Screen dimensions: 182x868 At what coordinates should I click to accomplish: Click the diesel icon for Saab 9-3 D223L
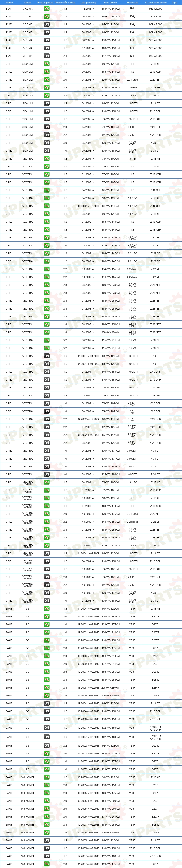(47, 746)
